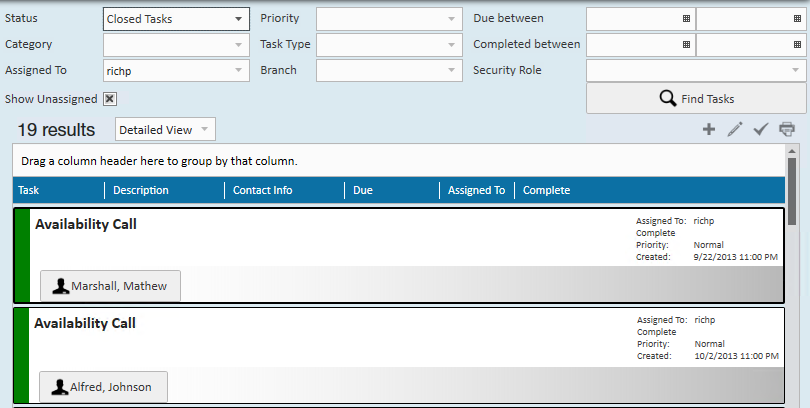The height and width of the screenshot is (408, 810).
Task: Toggle the Show Unassigned checkbox
Action: coord(110,99)
